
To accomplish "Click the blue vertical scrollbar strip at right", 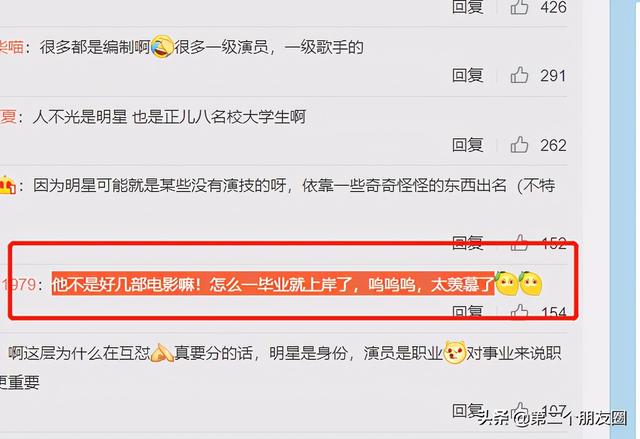I will pyautogui.click(x=624, y=220).
